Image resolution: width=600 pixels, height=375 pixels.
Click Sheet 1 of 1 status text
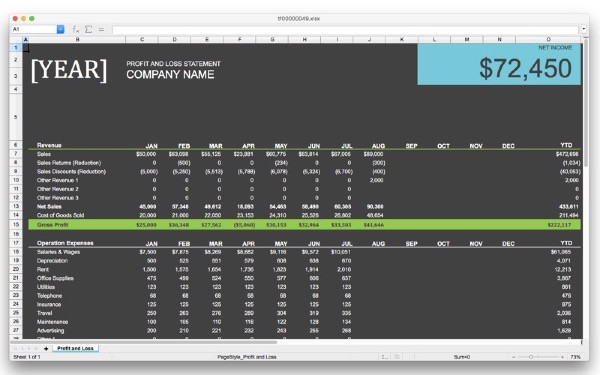tap(27, 357)
